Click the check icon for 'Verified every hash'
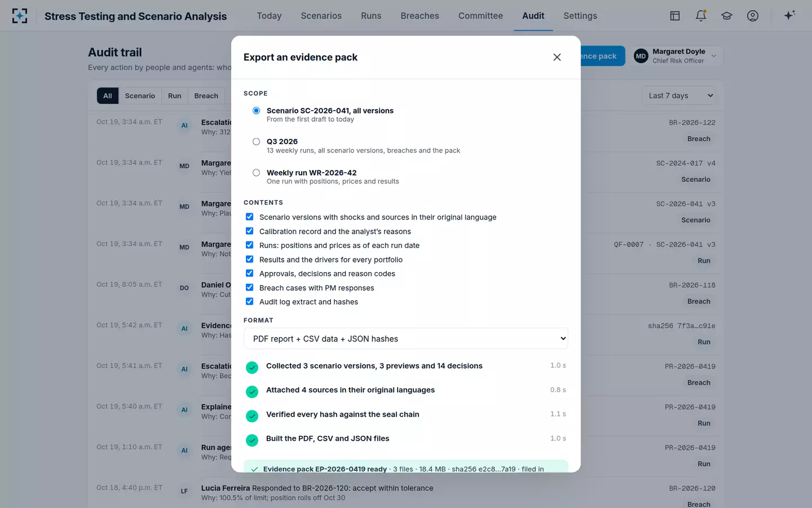The height and width of the screenshot is (508, 812). pyautogui.click(x=252, y=416)
